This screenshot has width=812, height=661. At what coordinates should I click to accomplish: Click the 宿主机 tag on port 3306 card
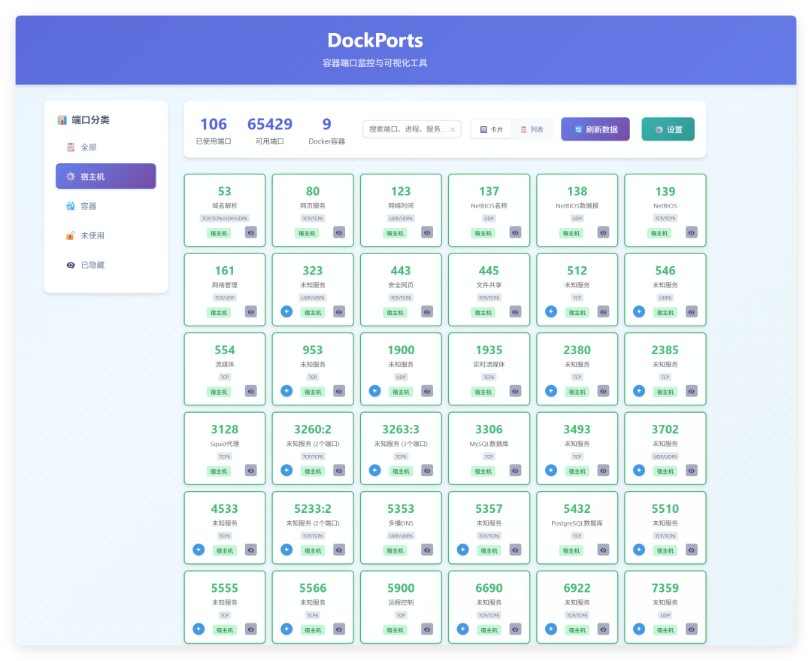click(x=483, y=471)
